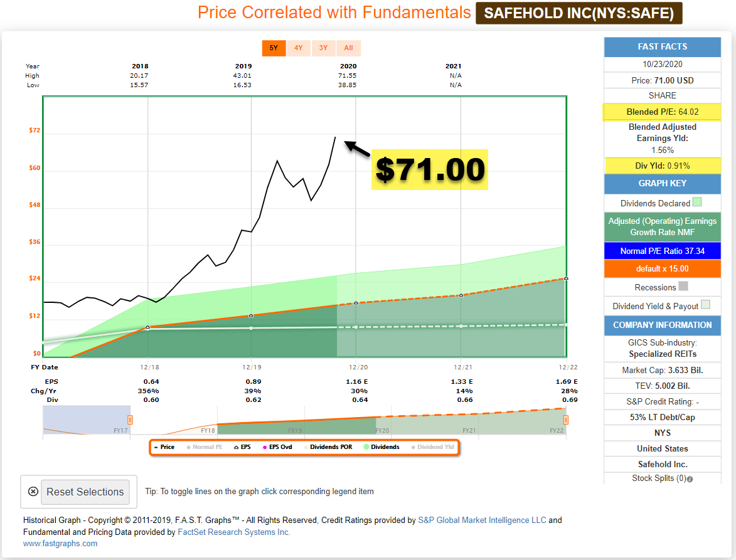The image size is (736, 560).
Task: Enable the Dividend Yld legend item
Action: (433, 447)
